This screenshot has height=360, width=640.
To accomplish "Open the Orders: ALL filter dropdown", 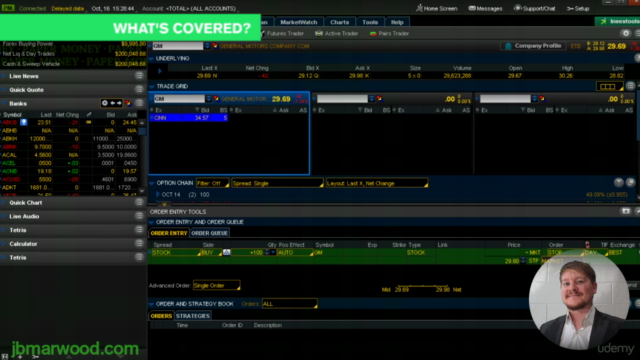I will coord(289,304).
